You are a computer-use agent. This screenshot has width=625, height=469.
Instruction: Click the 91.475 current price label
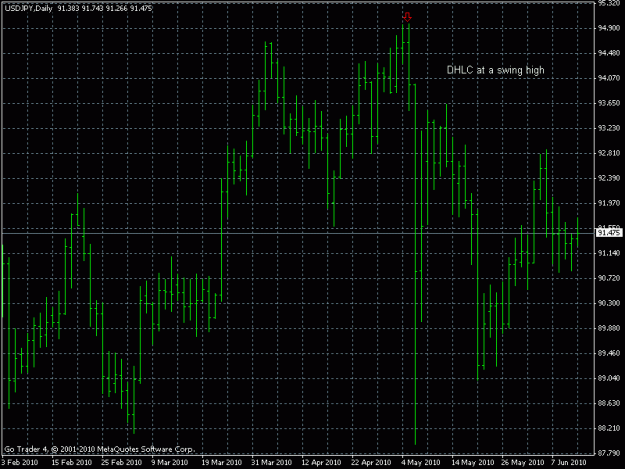pos(609,232)
